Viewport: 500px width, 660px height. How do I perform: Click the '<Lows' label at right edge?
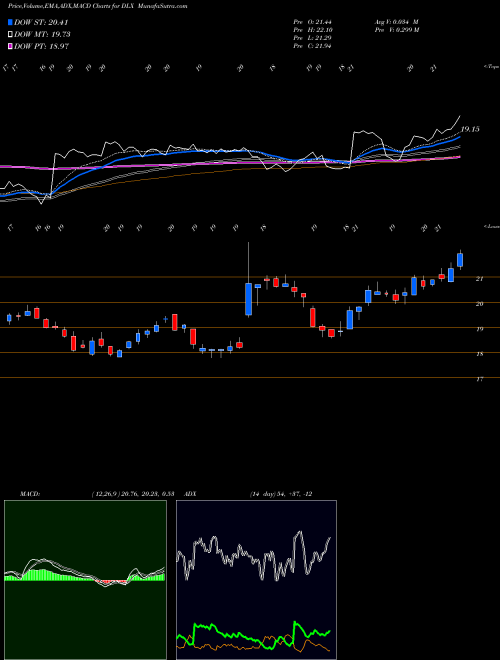491,226
